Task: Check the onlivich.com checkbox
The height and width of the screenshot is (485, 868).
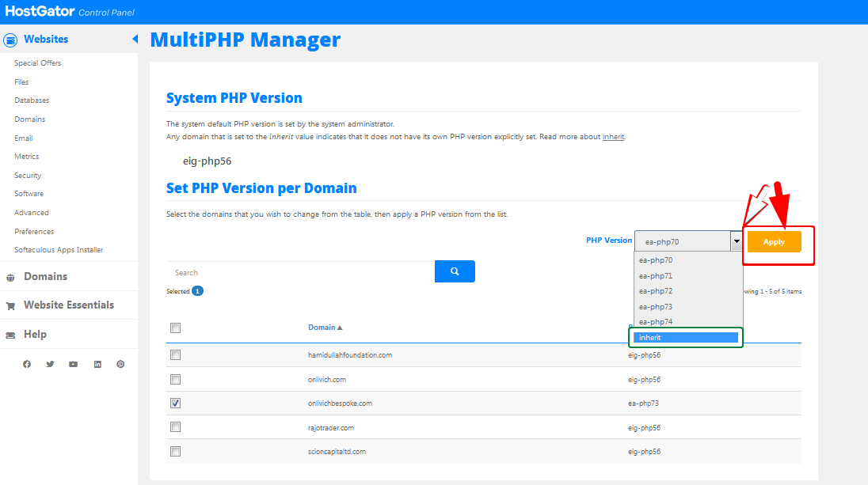Action: (176, 379)
